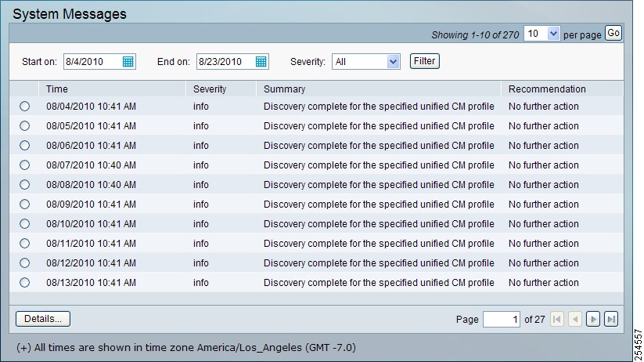Click No further action in the 08/13/2010 row
The image size is (644, 362).
(543, 283)
